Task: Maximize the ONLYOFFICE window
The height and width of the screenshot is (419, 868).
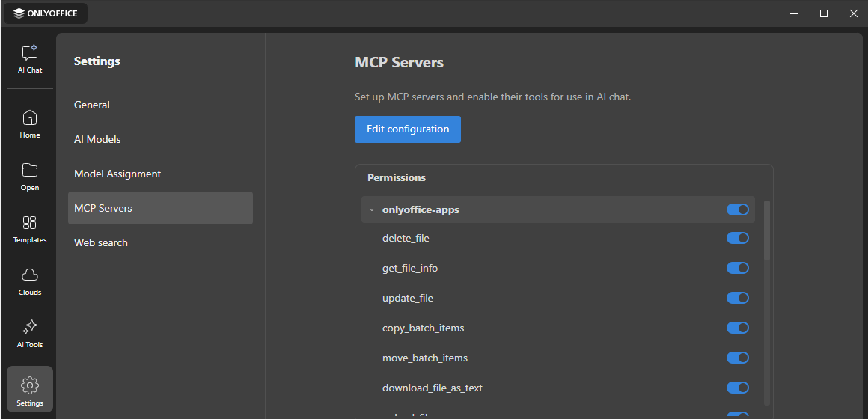Action: [x=824, y=13]
